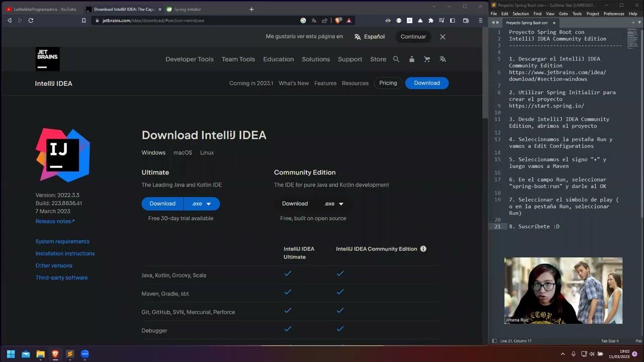Click the browser back arrow
This screenshot has width=644, height=362.
click(10, 21)
